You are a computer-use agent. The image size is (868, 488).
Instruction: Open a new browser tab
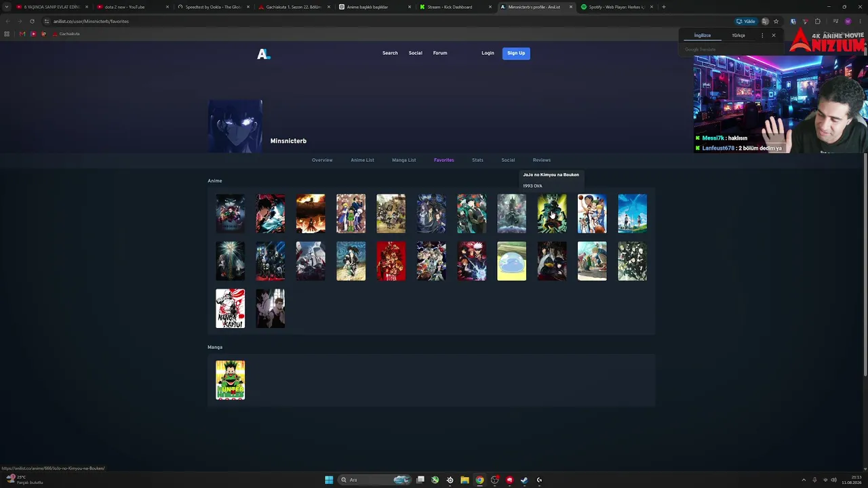[x=663, y=7]
